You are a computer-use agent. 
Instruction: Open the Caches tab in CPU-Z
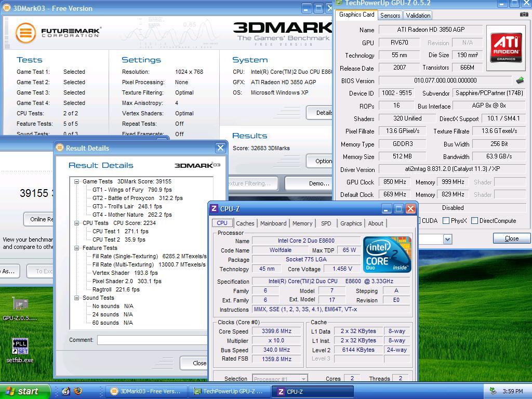245,223
